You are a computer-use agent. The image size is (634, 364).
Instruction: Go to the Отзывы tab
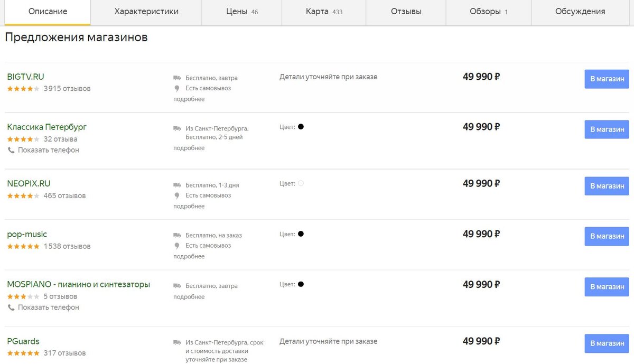pos(406,12)
